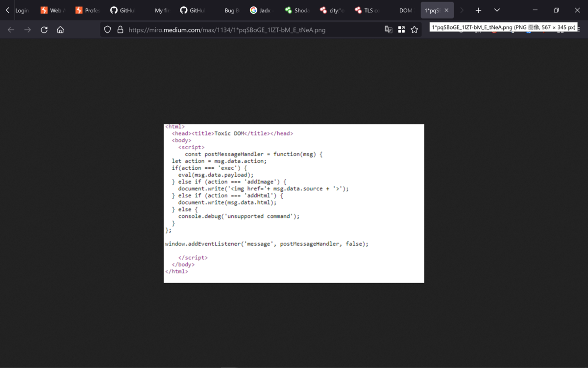Image resolution: width=588 pixels, height=368 pixels.
Task: Switch to the first GitHub tab
Action: click(x=122, y=10)
